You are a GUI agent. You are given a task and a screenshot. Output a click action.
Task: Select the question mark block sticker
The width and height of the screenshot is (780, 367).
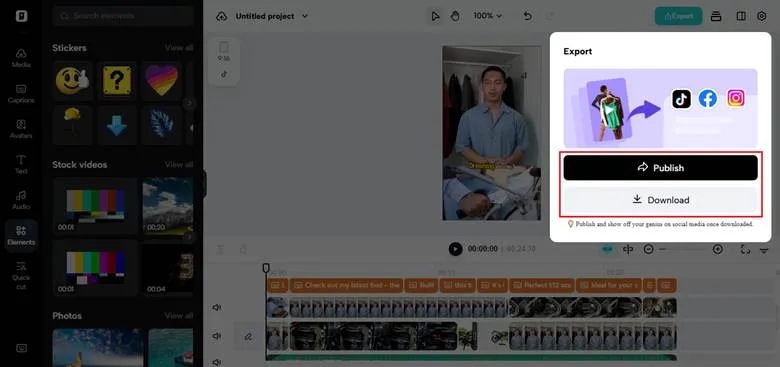point(117,80)
